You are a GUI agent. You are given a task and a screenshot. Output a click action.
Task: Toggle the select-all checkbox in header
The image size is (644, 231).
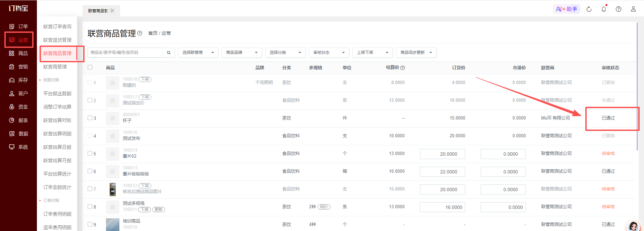click(x=90, y=67)
